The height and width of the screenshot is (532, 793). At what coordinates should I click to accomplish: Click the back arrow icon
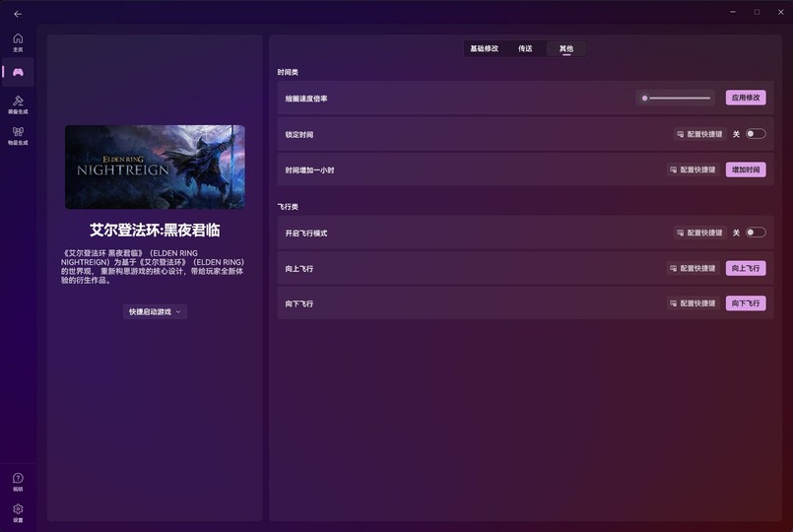(x=18, y=14)
